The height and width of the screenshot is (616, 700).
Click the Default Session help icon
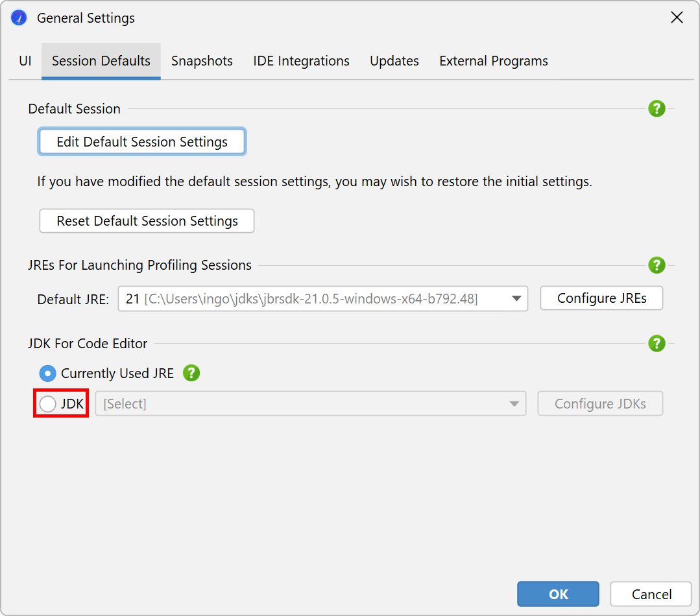point(657,109)
